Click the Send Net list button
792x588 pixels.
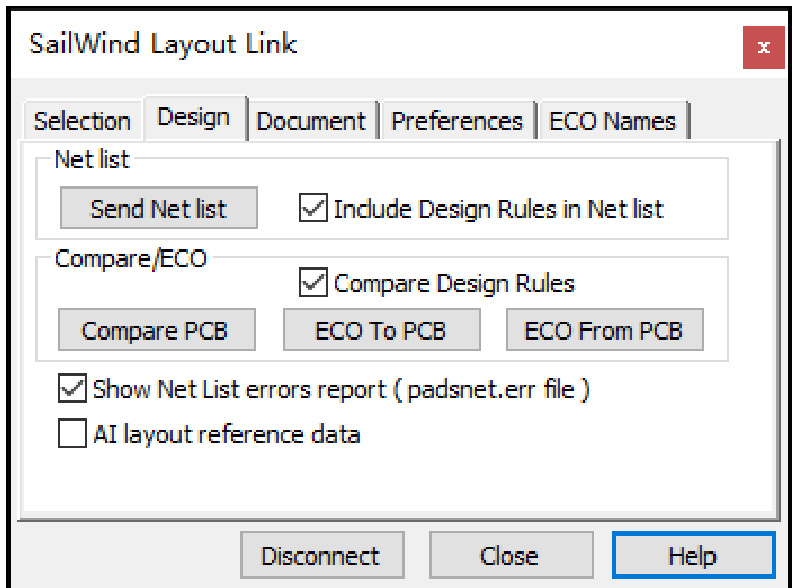click(x=158, y=209)
